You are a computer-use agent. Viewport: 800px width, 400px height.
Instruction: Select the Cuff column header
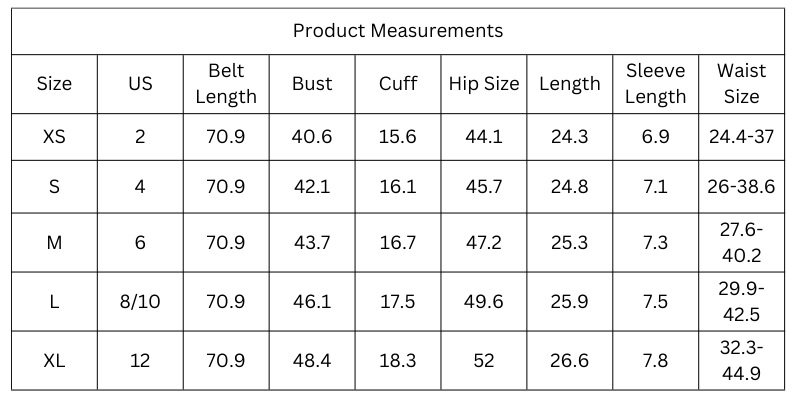pos(398,84)
